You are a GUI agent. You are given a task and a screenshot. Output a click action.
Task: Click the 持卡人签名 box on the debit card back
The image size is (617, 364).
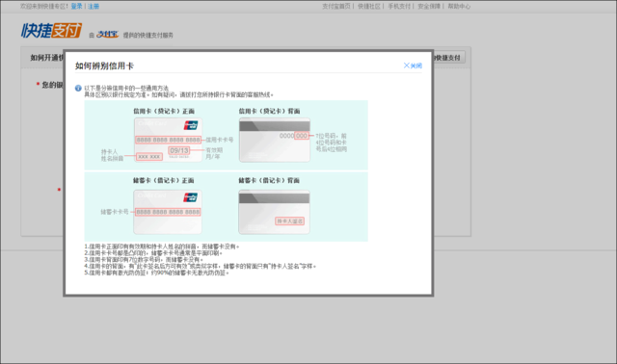289,221
